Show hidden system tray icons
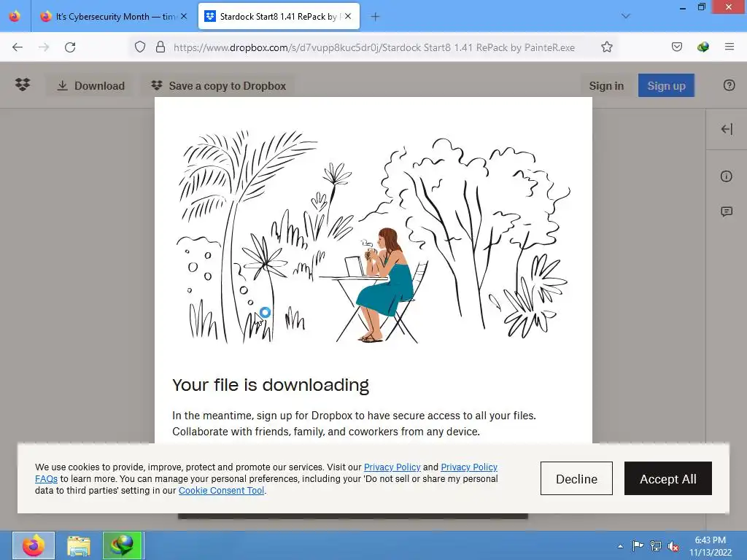The image size is (747, 560). coord(620,545)
